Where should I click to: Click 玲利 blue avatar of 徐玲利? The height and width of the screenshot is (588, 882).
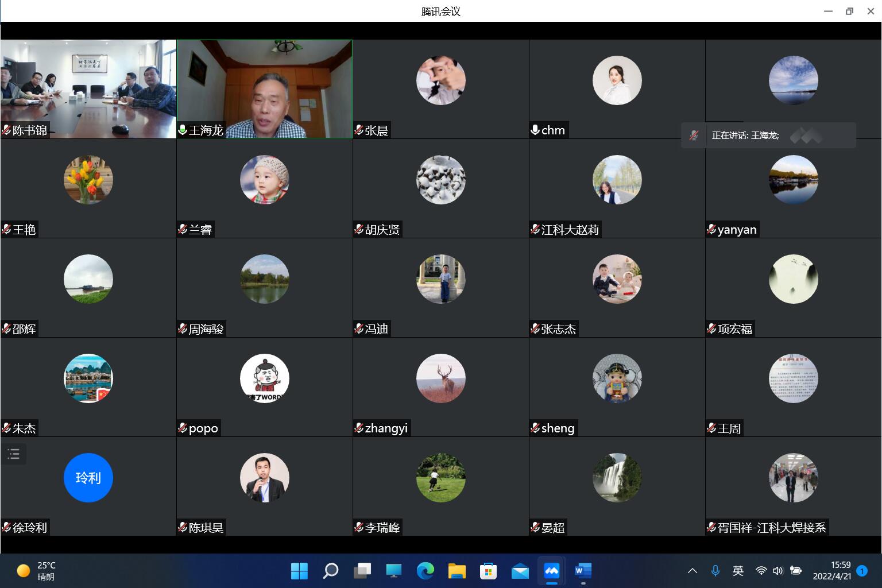(x=88, y=478)
